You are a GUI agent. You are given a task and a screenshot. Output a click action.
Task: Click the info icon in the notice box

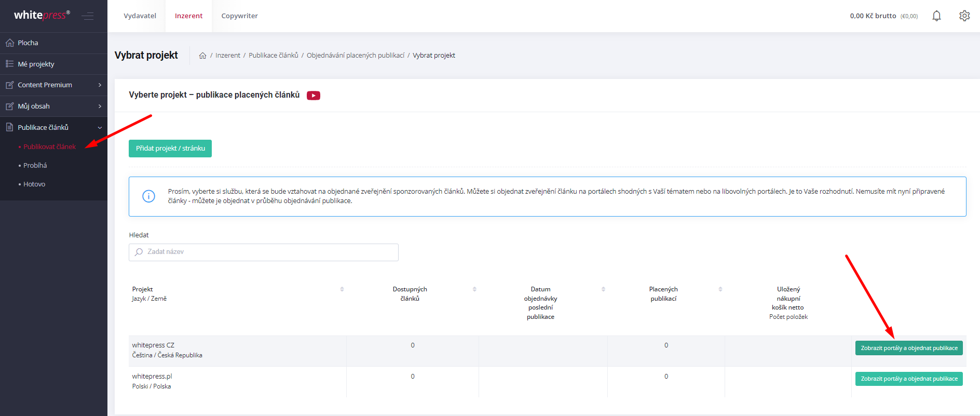click(148, 196)
